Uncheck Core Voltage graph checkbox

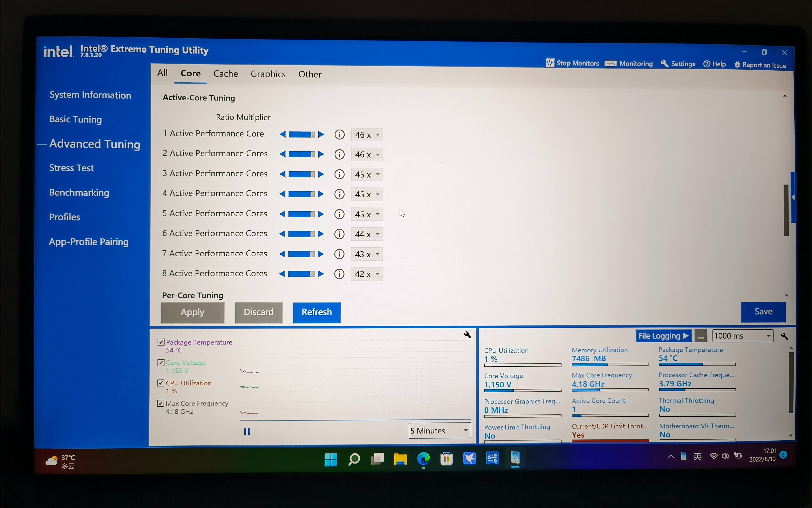[x=161, y=363]
